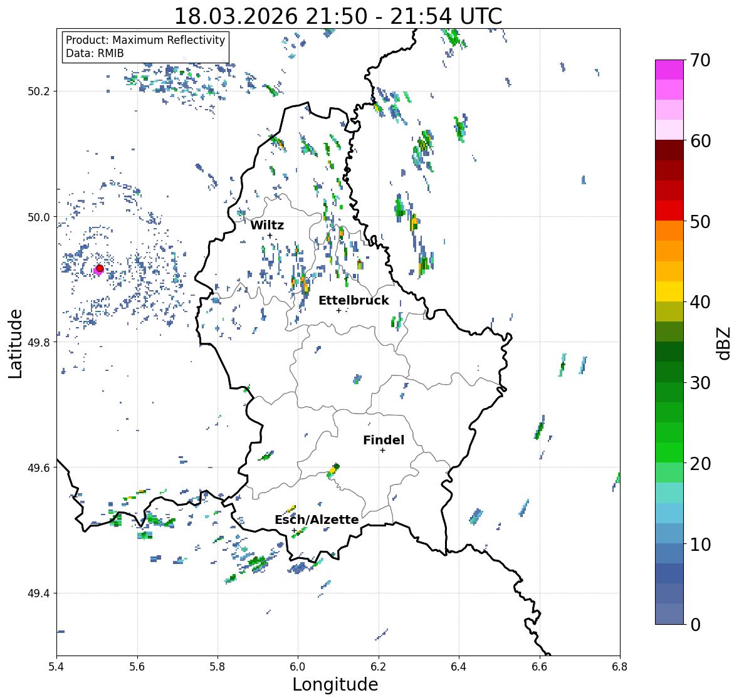Click the colorbar tick value 10

tap(700, 544)
